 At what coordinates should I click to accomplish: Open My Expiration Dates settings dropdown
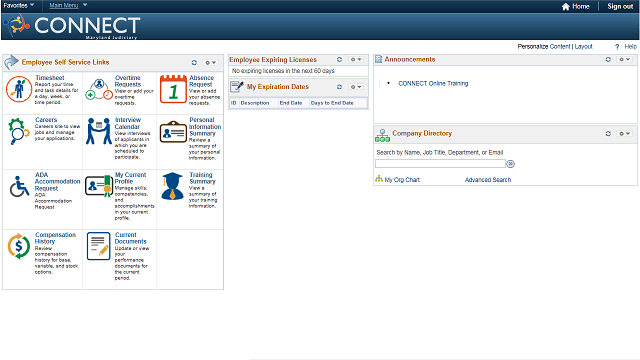coord(356,87)
